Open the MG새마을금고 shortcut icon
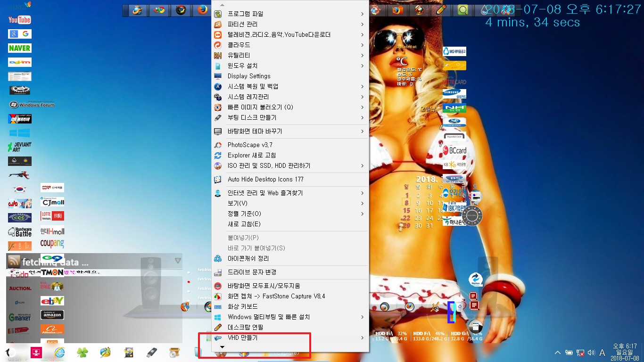 tap(454, 51)
